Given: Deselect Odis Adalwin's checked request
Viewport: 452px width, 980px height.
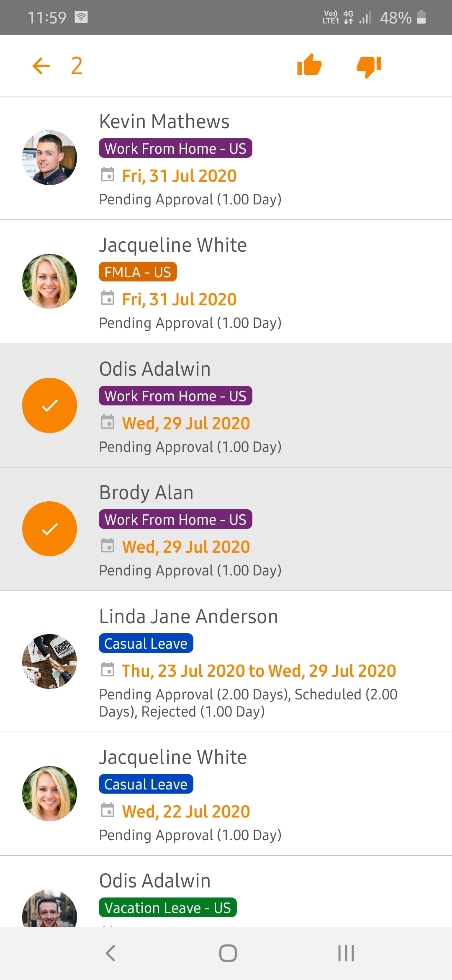Looking at the screenshot, I should 49,405.
